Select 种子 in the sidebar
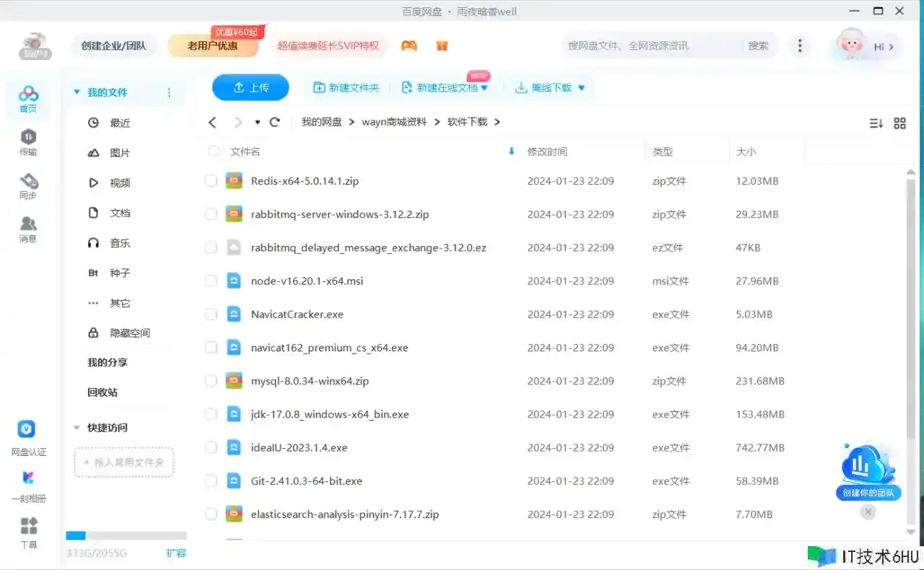The width and height of the screenshot is (924, 570). (120, 273)
